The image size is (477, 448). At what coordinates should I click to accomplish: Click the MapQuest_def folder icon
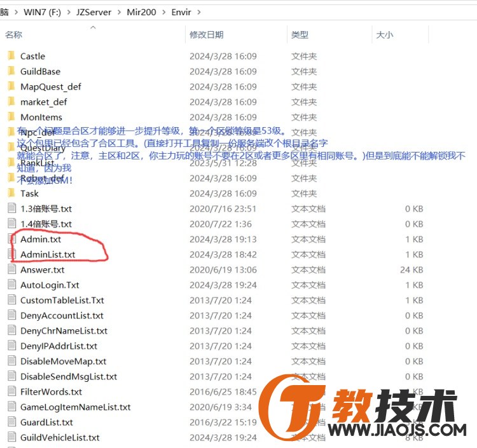[11, 86]
